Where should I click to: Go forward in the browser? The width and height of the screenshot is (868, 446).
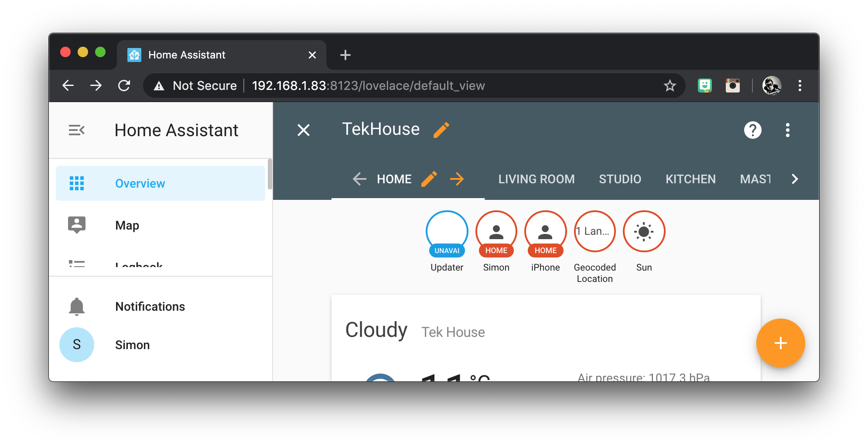pos(96,86)
